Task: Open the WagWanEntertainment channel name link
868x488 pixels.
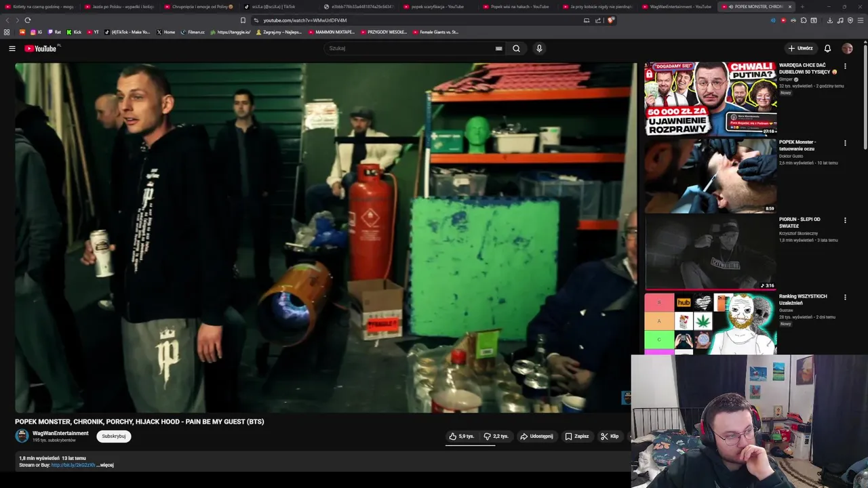Action: point(60,433)
